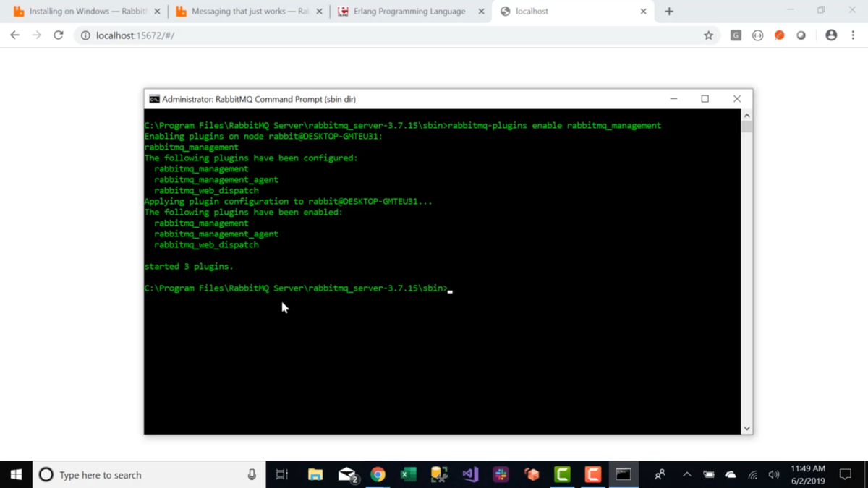Close the localhost tab
Viewport: 868px width, 488px height.
pyautogui.click(x=643, y=12)
